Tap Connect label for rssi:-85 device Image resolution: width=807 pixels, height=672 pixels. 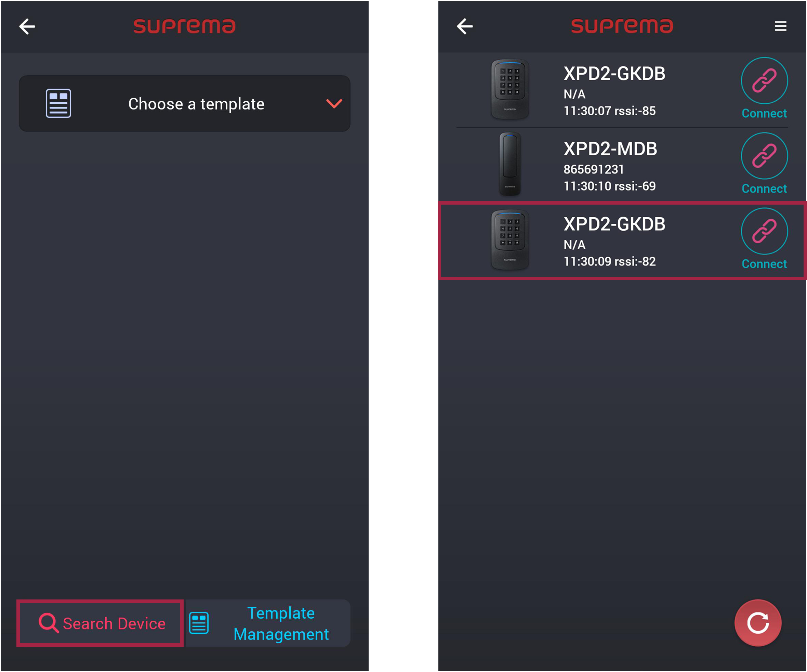pos(764,113)
